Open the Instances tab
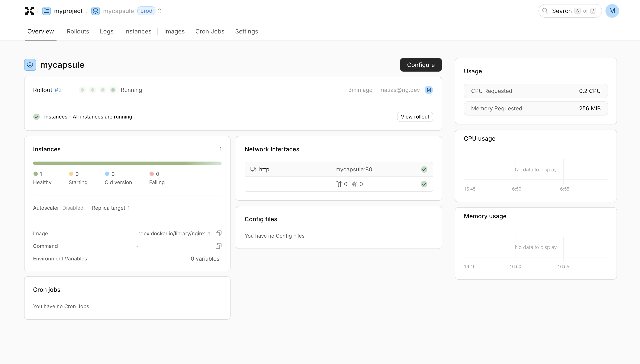 (x=138, y=31)
